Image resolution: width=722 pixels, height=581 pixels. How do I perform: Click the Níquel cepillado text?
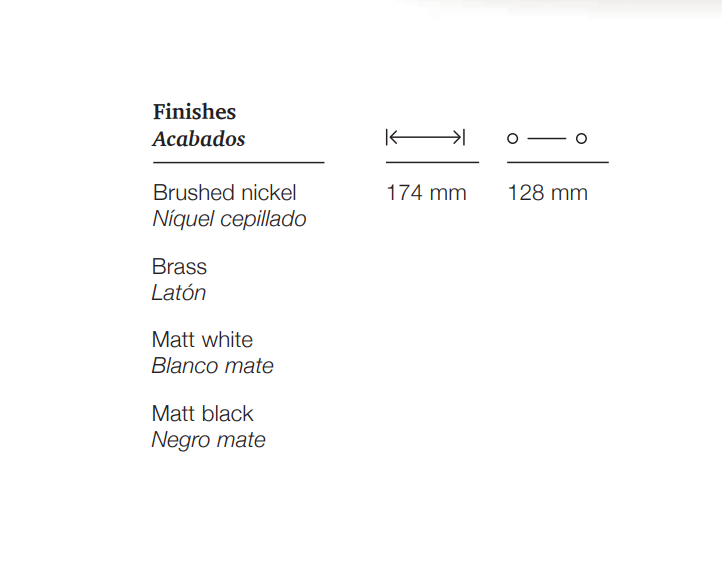[x=229, y=219]
